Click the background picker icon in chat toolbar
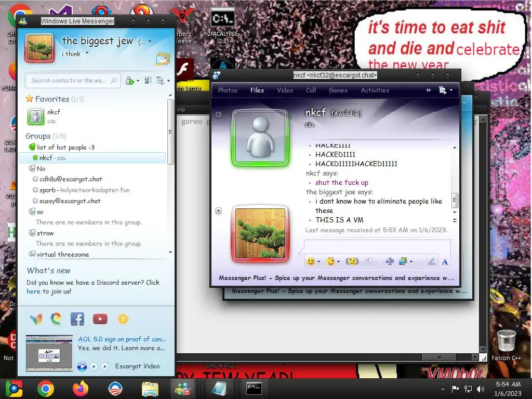This screenshot has height=399, width=532. tap(403, 261)
